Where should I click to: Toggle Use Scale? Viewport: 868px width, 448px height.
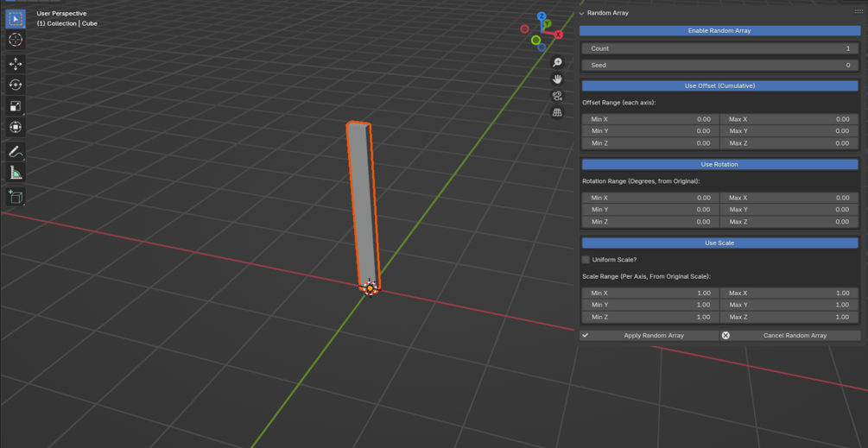pyautogui.click(x=719, y=243)
